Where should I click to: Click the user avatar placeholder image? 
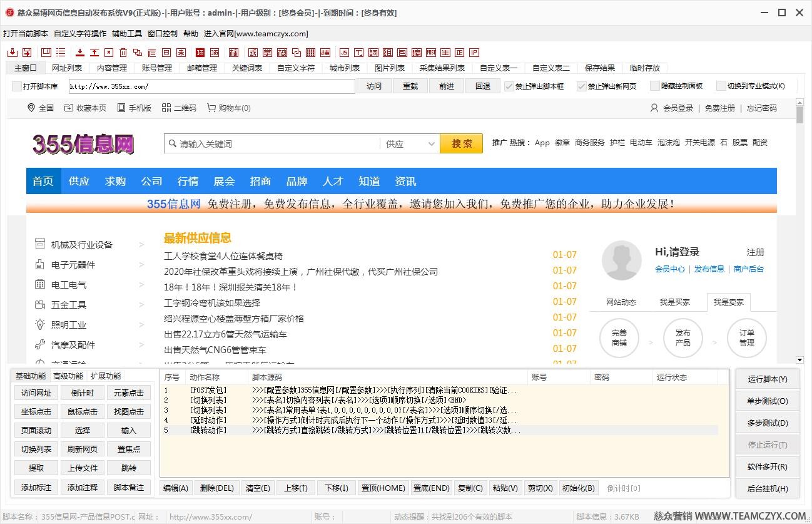[621, 260]
